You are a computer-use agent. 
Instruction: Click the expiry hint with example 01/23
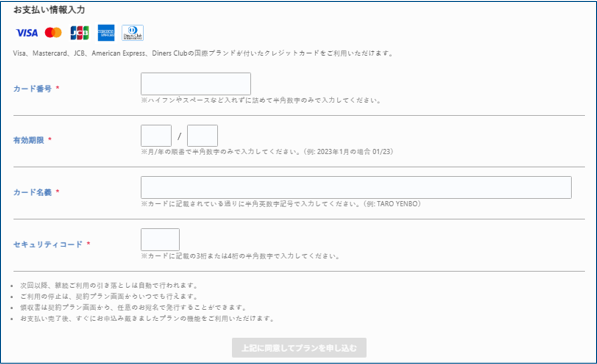tap(267, 152)
